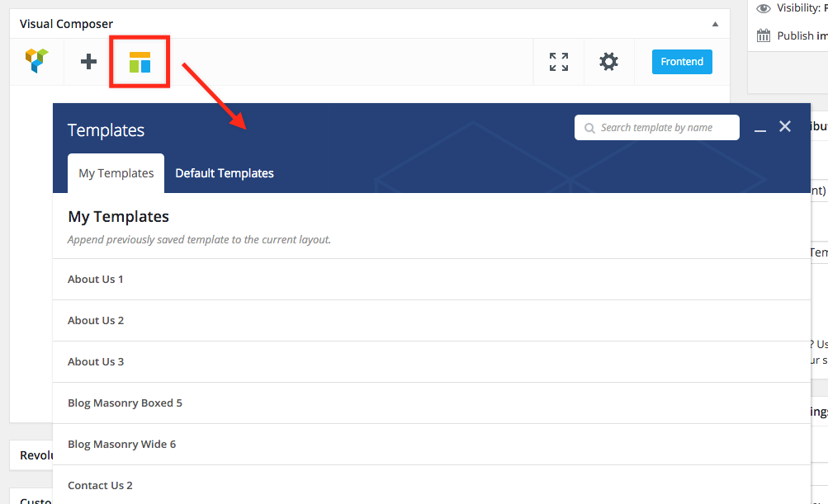
Task: Open the Templates panel icon
Action: point(140,62)
